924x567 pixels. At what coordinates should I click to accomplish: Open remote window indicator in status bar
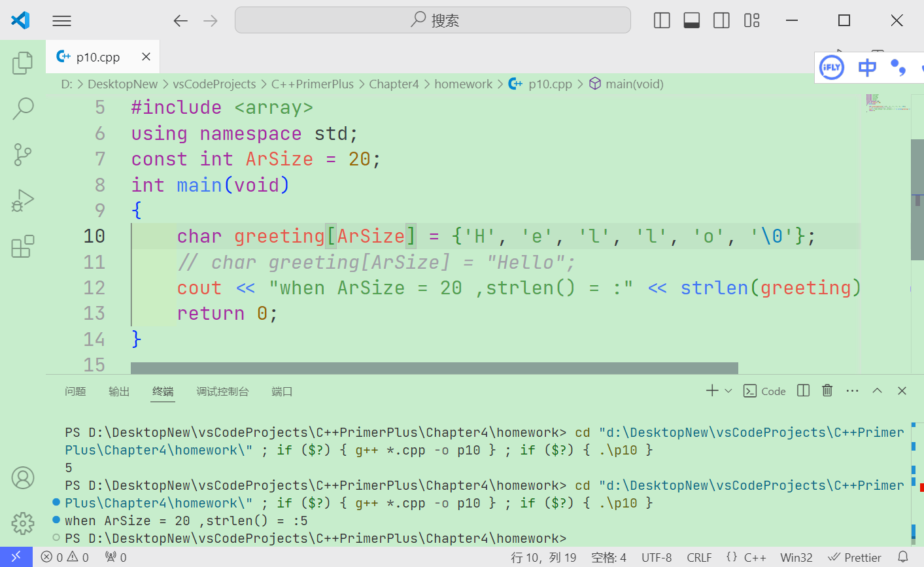pos(16,557)
